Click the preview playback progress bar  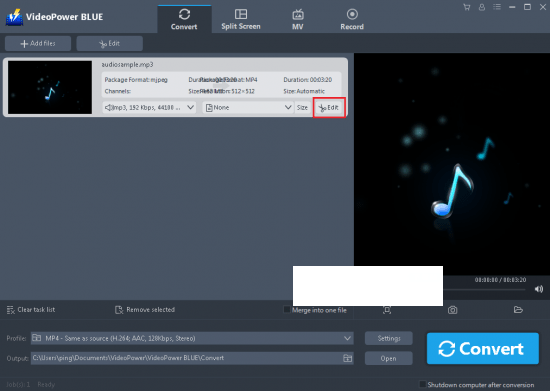point(484,289)
